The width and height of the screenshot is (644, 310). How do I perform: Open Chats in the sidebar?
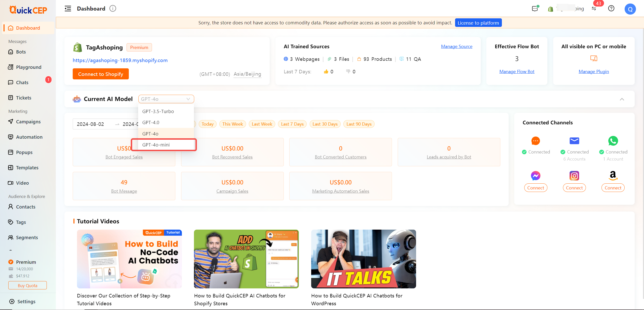[x=22, y=82]
